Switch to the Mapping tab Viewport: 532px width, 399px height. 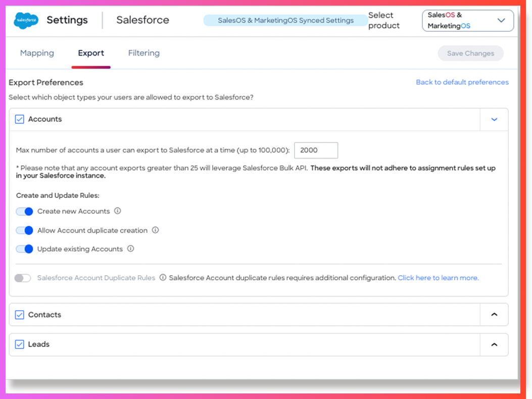[x=37, y=53]
